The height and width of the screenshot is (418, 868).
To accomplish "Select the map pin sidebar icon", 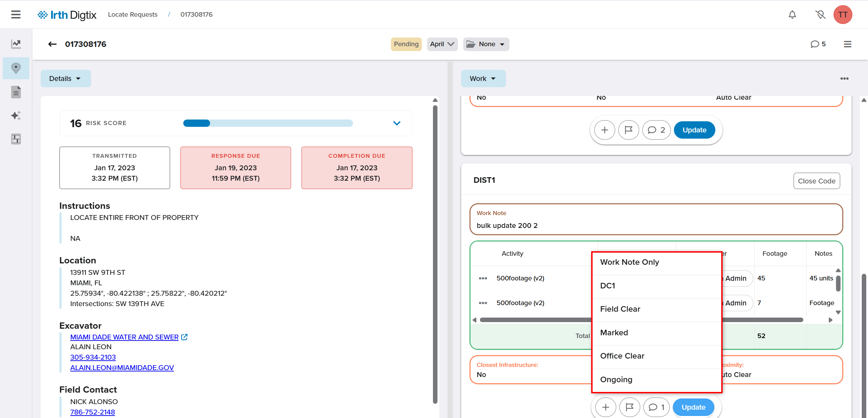I will pos(16,68).
